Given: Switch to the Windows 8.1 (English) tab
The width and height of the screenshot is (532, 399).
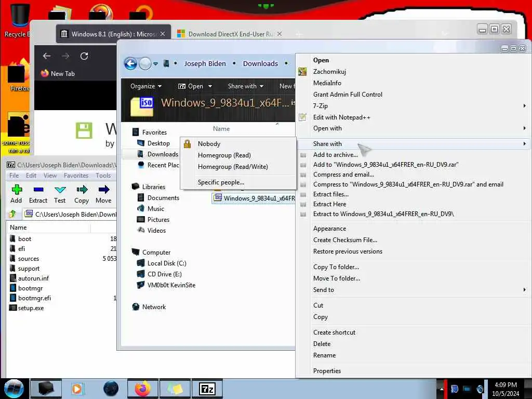Looking at the screenshot, I should 113,34.
